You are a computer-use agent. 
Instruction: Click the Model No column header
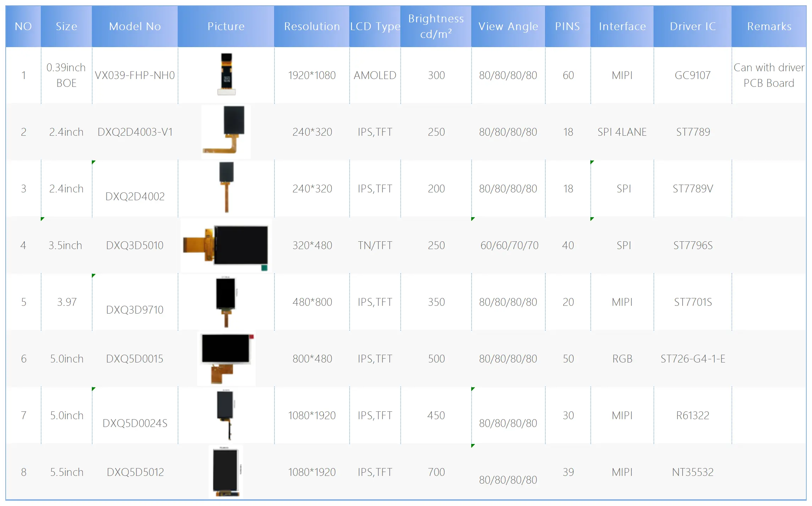pos(135,27)
